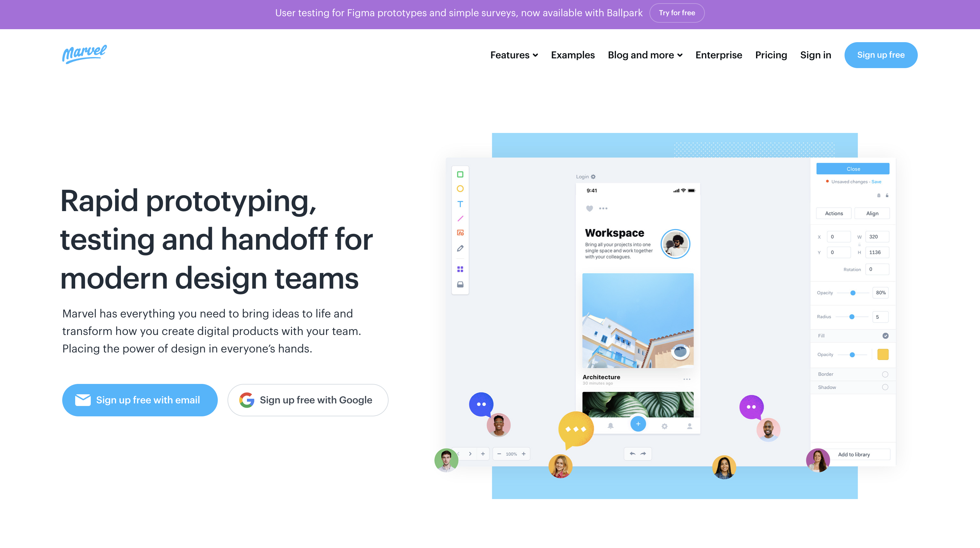980x548 pixels.
Task: Toggle the Fill checkmark
Action: pos(885,336)
